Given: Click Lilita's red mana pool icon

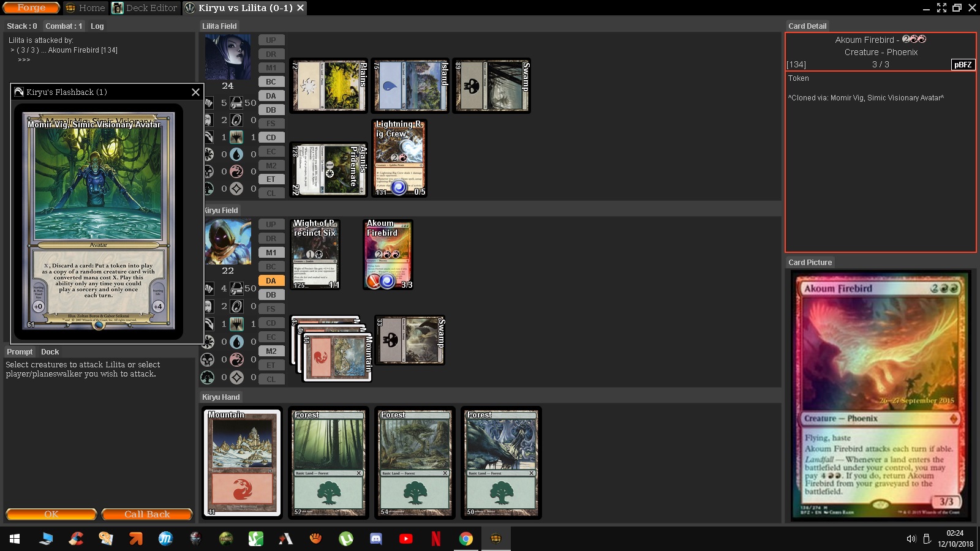Looking at the screenshot, I should click(236, 171).
